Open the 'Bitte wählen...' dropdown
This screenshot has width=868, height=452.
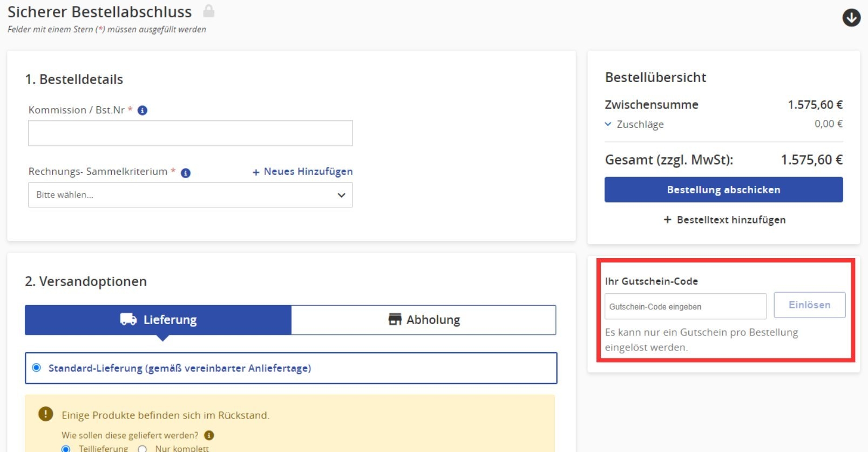(191, 195)
